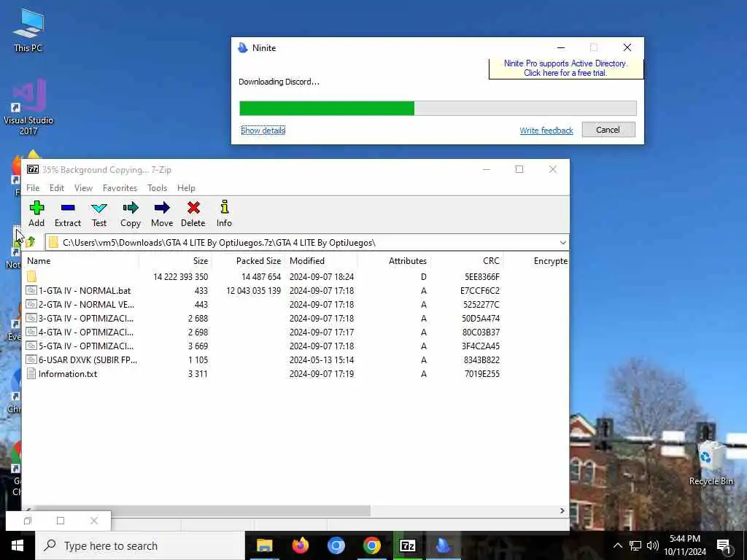This screenshot has height=560, width=747.
Task: Select 1-GTA IV - NORMAL.bat row
Action: [295, 290]
